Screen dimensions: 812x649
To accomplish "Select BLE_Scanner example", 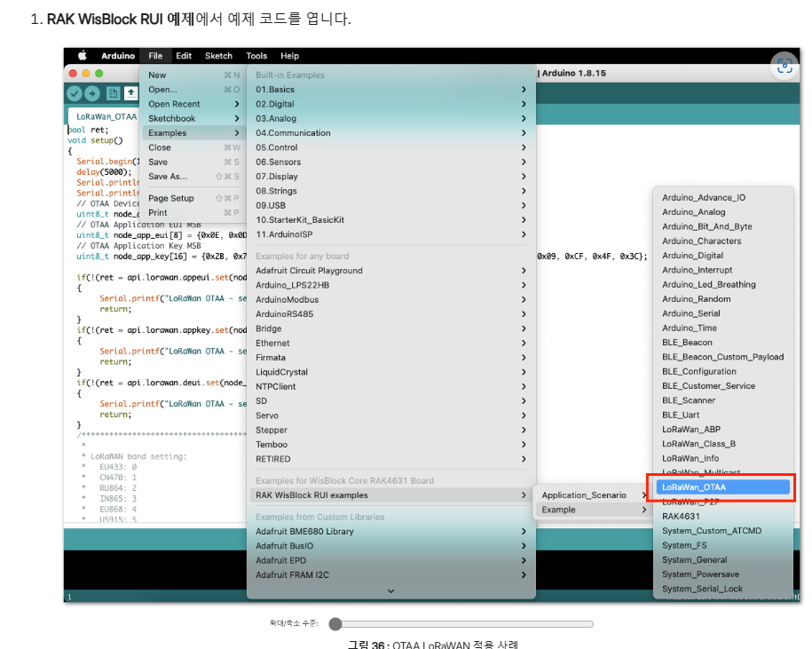I will pos(723,401).
